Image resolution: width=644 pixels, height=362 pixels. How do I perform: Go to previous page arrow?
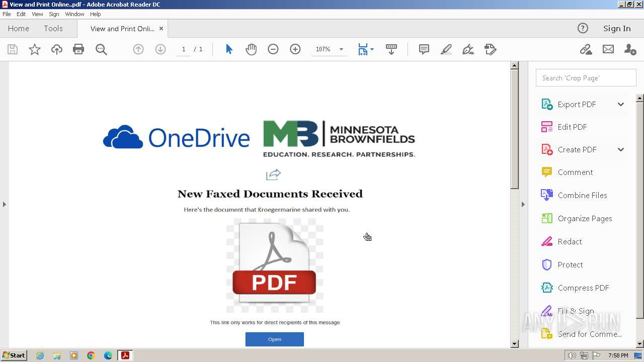click(138, 49)
